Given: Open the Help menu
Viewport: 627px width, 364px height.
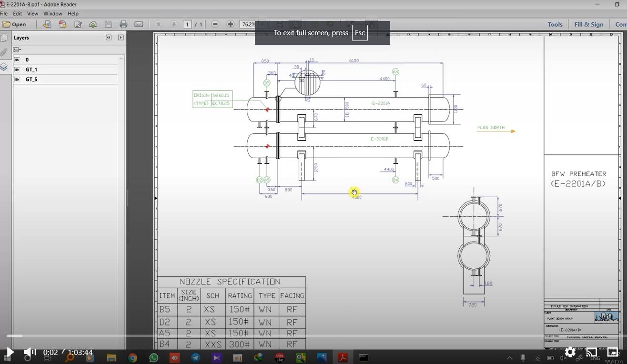Looking at the screenshot, I should 73,14.
